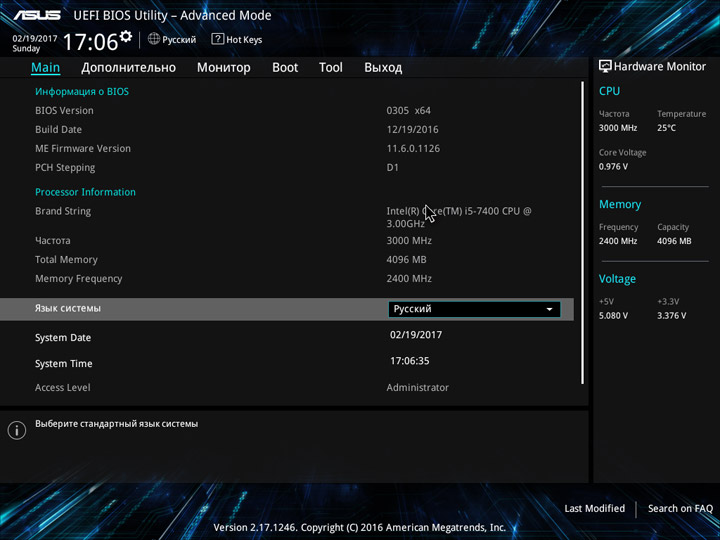720x540 pixels.
Task: Click the Hardware Monitor Voltage heading
Action: click(x=617, y=279)
